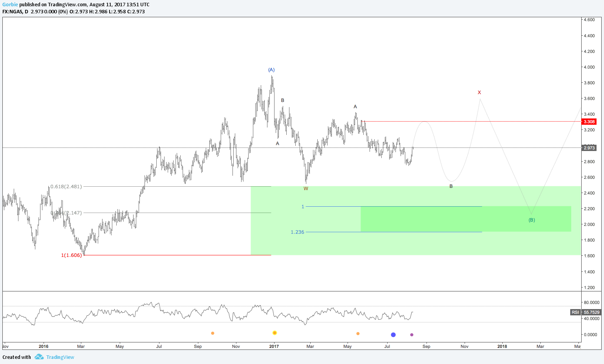Click the red 1(1.606) Fibonacci label

(71, 255)
